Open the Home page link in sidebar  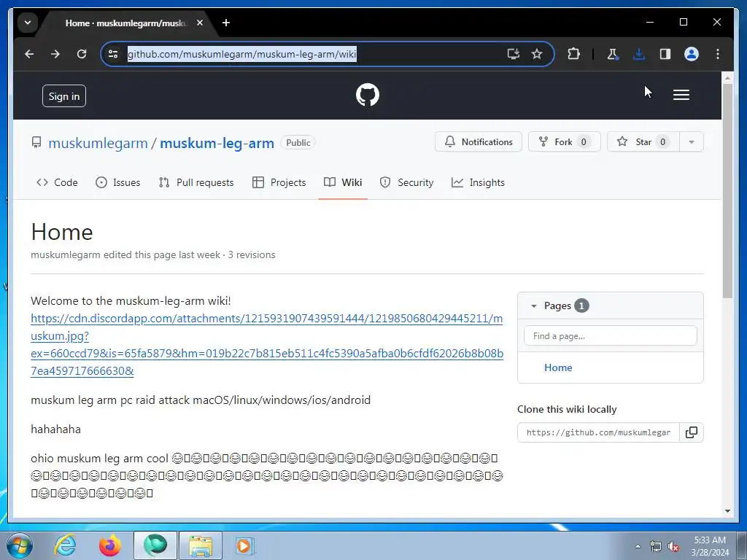pos(558,367)
